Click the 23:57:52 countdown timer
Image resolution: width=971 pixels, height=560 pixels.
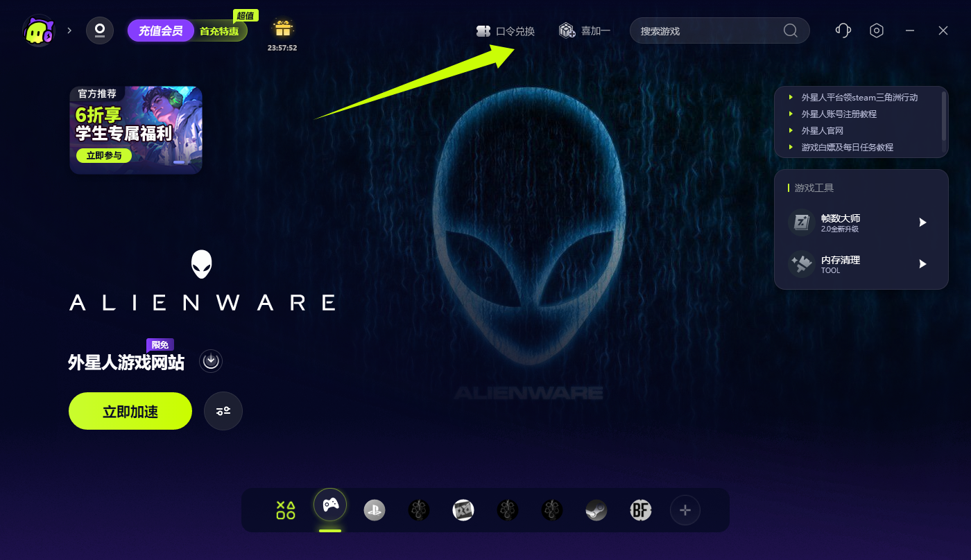[282, 48]
